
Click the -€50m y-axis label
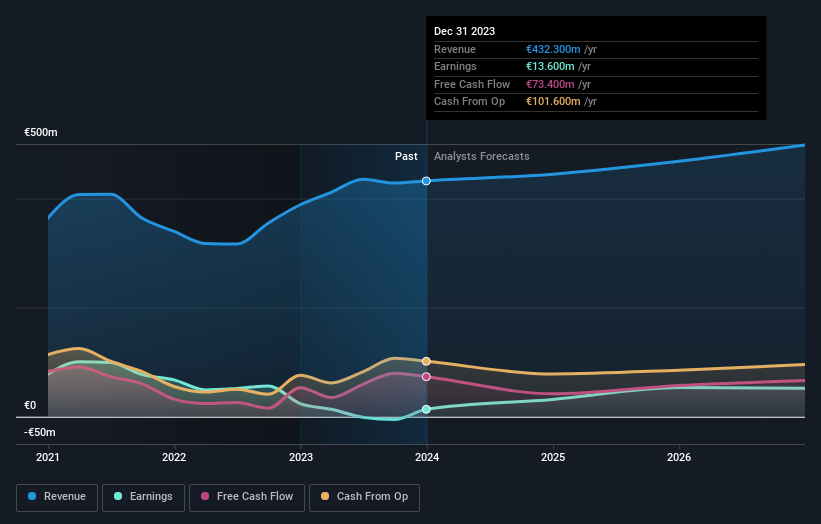(x=39, y=432)
